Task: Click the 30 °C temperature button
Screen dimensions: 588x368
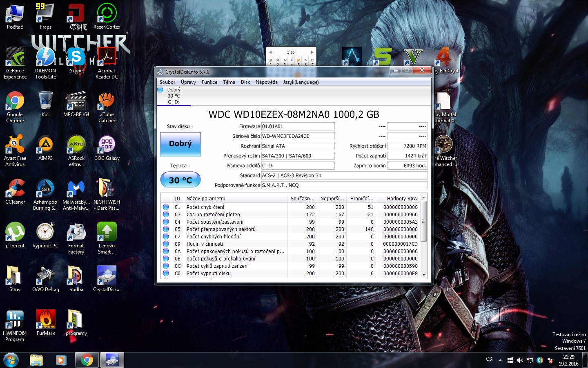Action: [x=180, y=180]
